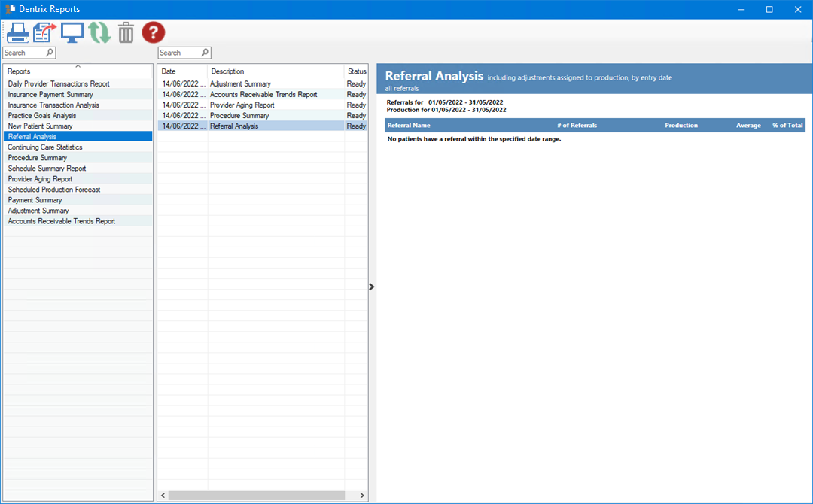Select the generated Procedure Summary row
Viewport: 813px width, 504px height.
tap(239, 116)
